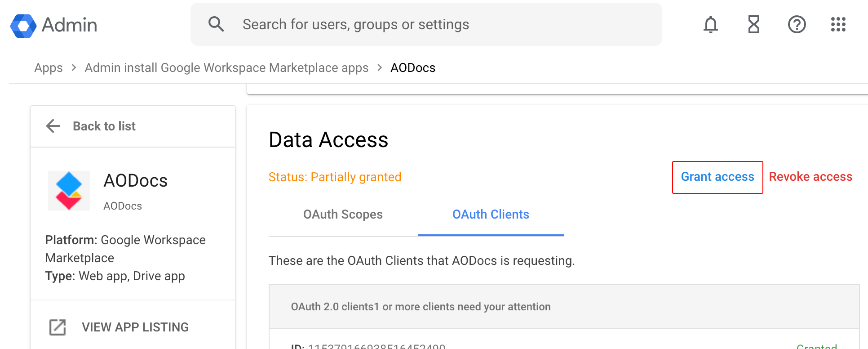
Task: Click the Data Access heading
Action: click(328, 140)
